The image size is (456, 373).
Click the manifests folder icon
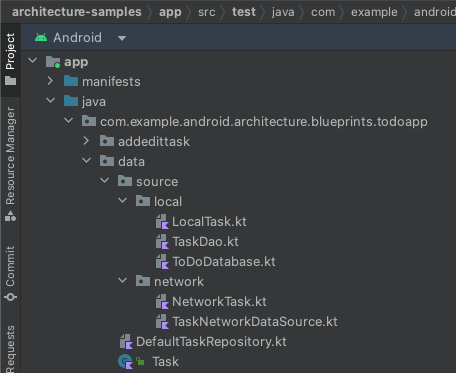click(x=71, y=81)
